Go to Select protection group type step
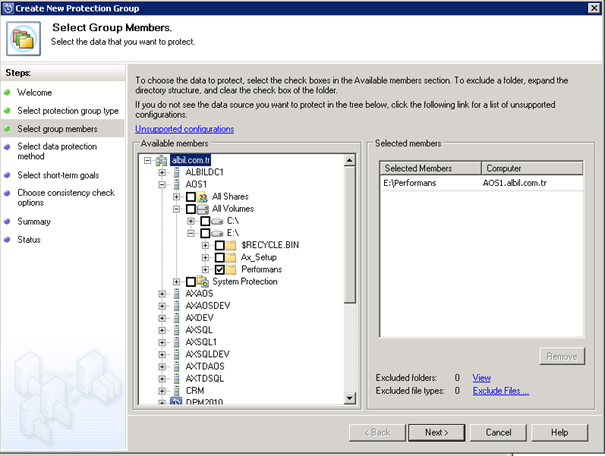This screenshot has width=605, height=456. coord(68,111)
